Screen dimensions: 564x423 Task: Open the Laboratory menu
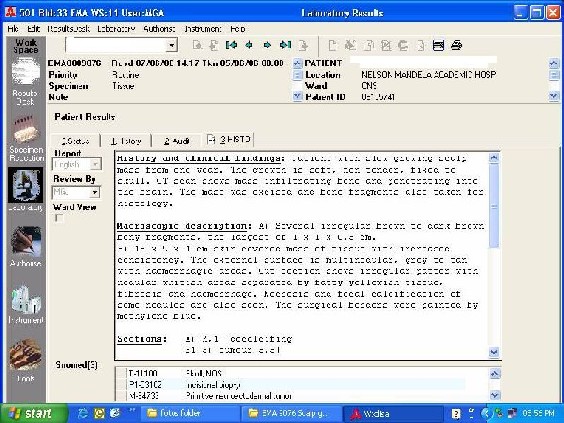(116, 29)
